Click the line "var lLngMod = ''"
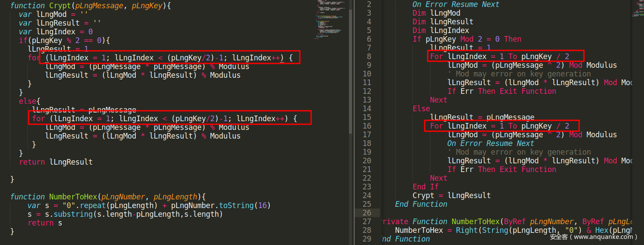This screenshot has height=245, width=644. click(x=54, y=14)
